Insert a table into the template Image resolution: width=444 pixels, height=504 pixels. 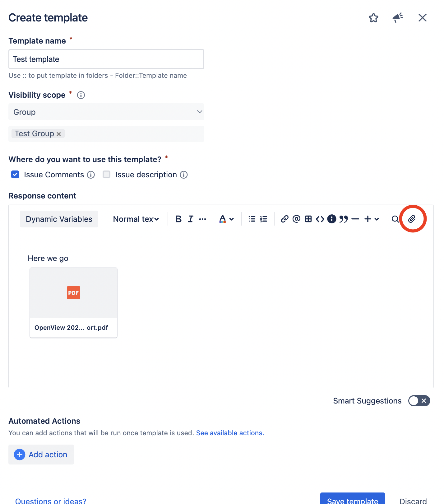[x=308, y=219]
